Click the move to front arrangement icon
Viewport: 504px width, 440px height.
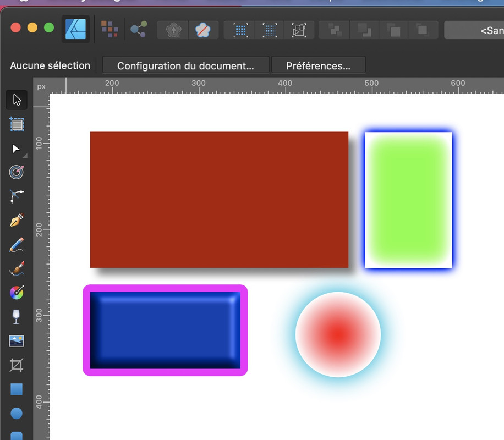pos(423,30)
